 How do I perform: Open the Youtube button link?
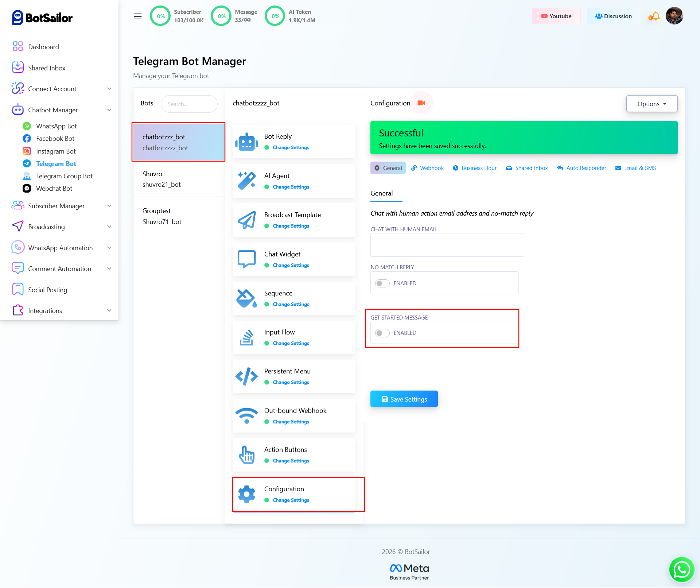pyautogui.click(x=556, y=16)
